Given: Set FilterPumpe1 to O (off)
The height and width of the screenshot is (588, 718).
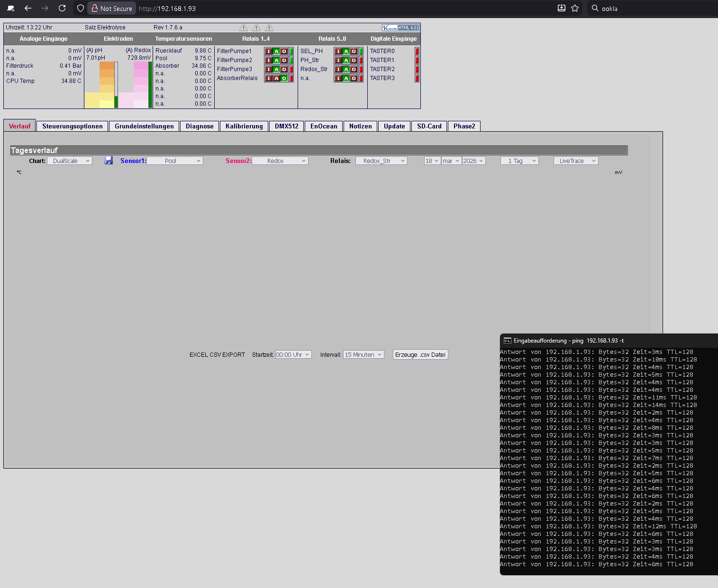Looking at the screenshot, I should point(284,51).
